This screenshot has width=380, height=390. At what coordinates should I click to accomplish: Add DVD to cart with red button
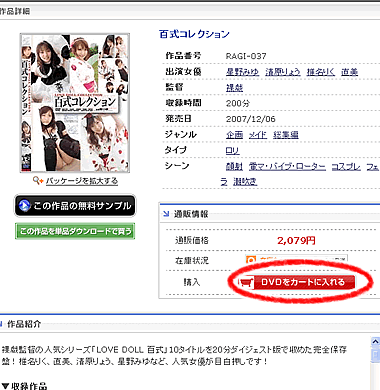coord(296,282)
